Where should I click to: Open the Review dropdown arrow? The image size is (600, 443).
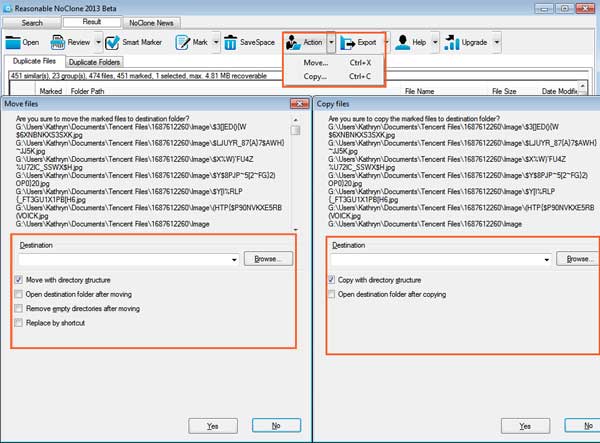pyautogui.click(x=99, y=43)
